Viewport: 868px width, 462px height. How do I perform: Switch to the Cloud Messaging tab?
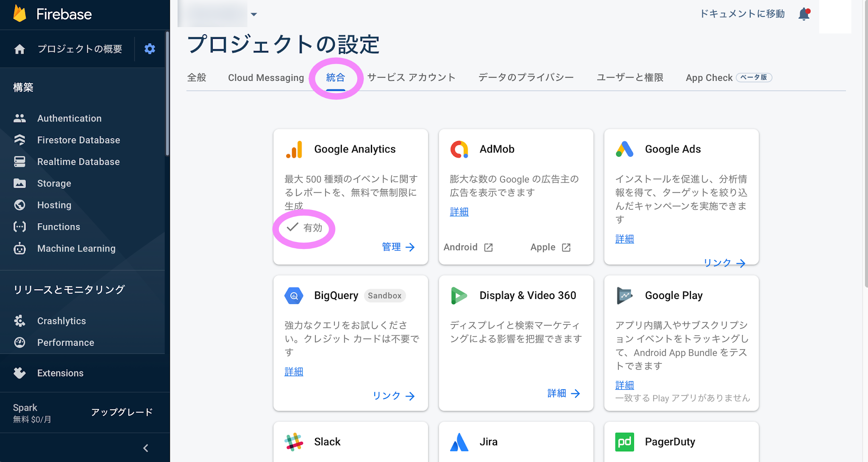click(266, 77)
